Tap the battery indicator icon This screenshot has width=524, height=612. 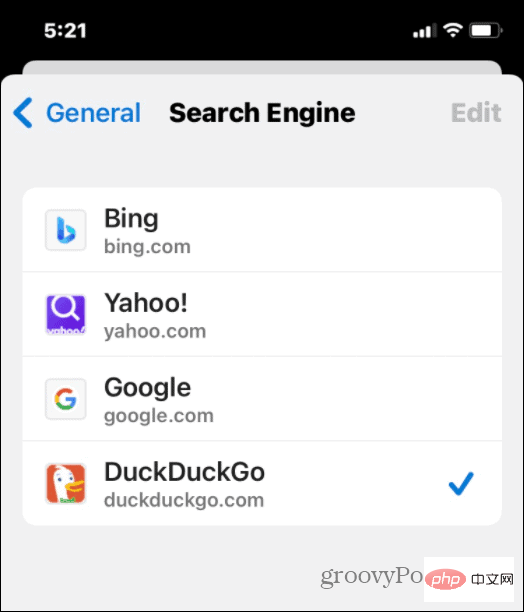click(486, 30)
